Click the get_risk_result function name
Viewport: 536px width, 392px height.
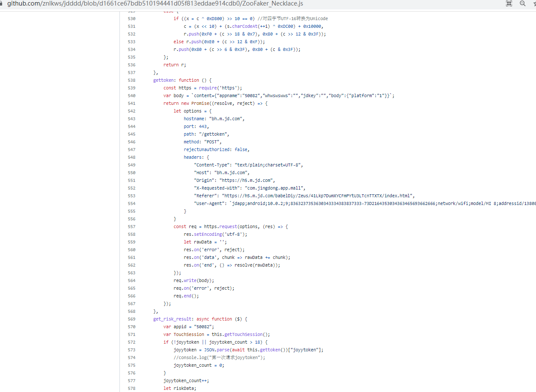172,319
